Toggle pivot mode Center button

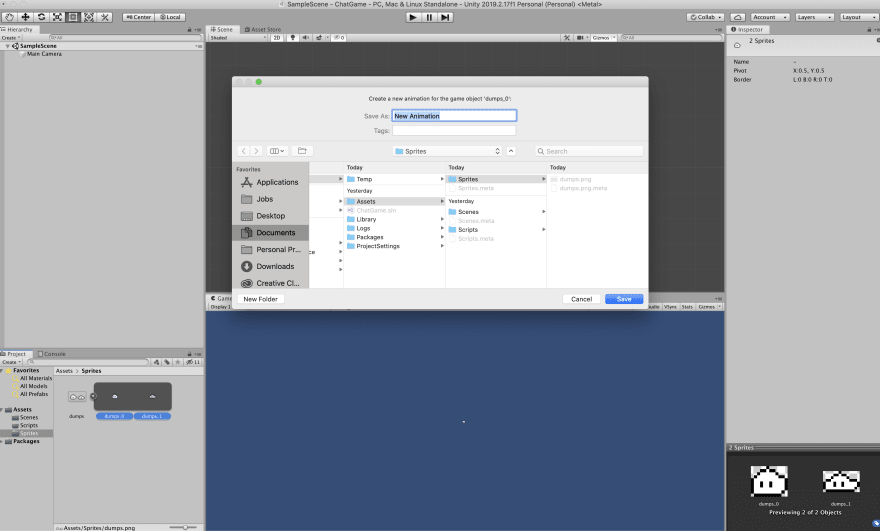coord(138,17)
